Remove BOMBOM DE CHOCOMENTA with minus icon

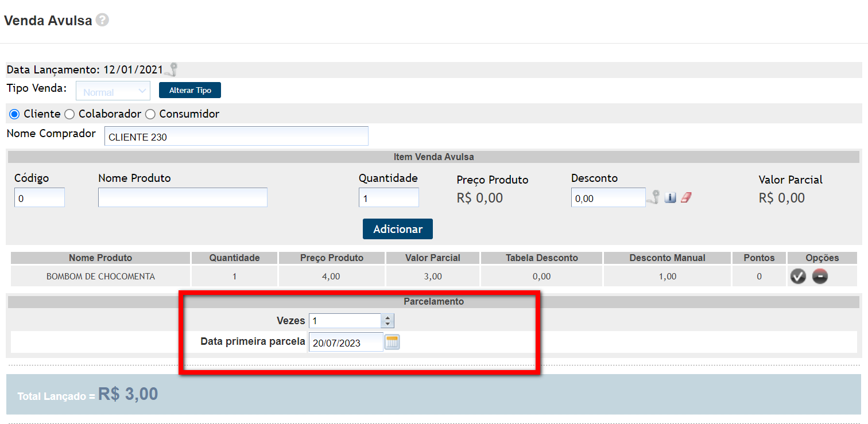(820, 277)
